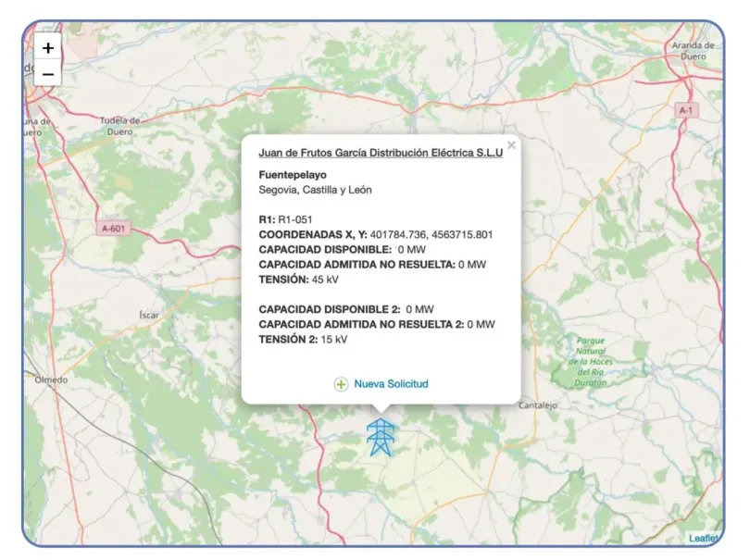Click the Tudela de Duero map label
The height and width of the screenshot is (560, 750).
(x=119, y=125)
